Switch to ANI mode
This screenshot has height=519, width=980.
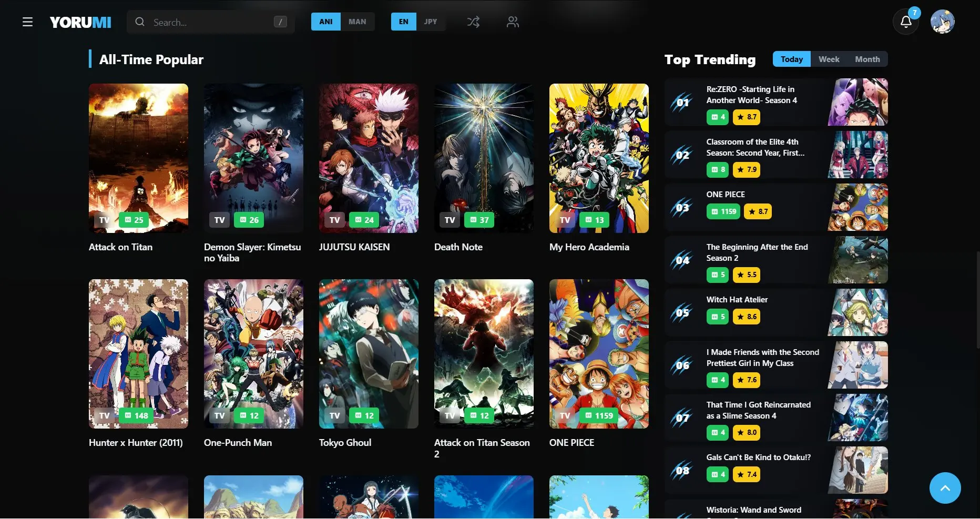pyautogui.click(x=326, y=22)
